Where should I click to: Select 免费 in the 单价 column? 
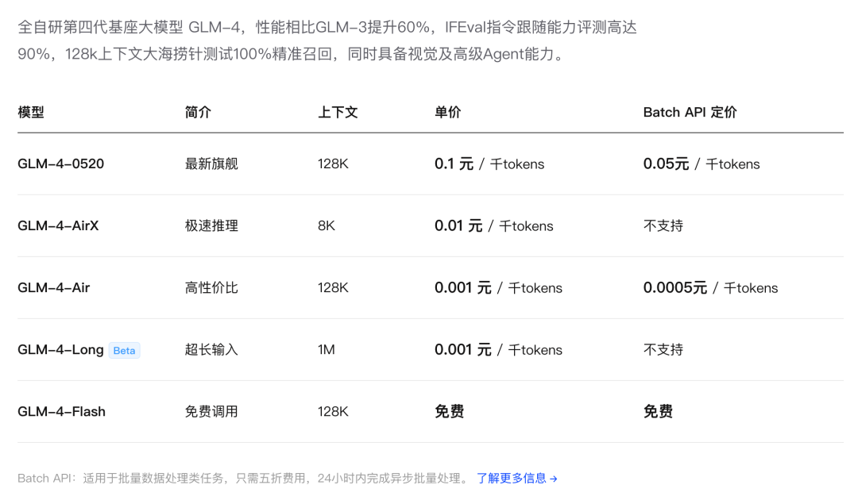click(449, 412)
